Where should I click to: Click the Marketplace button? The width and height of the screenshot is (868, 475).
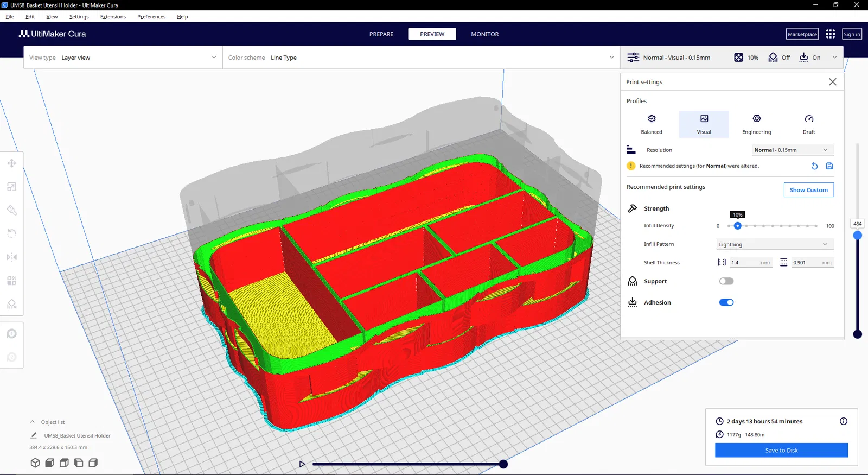[x=802, y=34]
